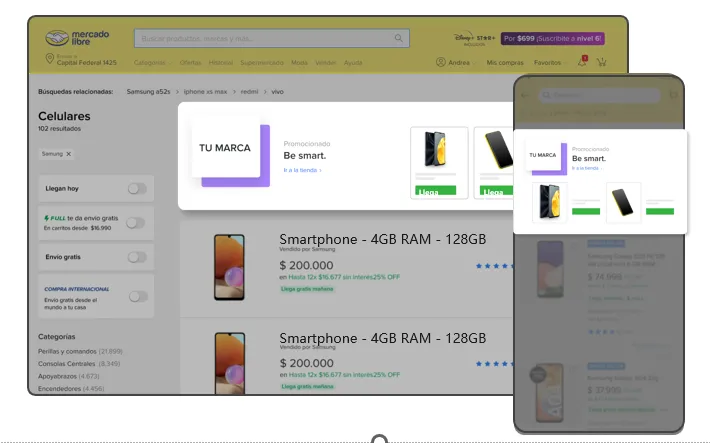Enable the Llegan hoy toggle
Screen dimensions: 710x443
pos(137,188)
